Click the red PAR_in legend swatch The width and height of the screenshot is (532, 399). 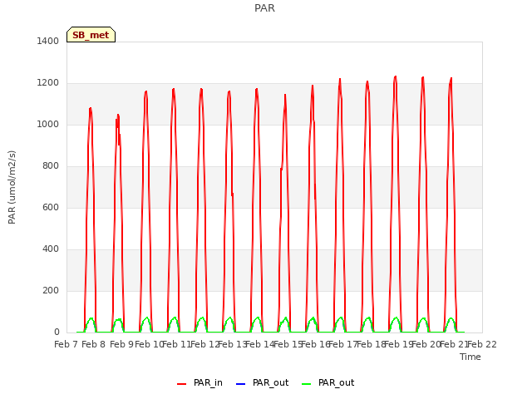181,384
